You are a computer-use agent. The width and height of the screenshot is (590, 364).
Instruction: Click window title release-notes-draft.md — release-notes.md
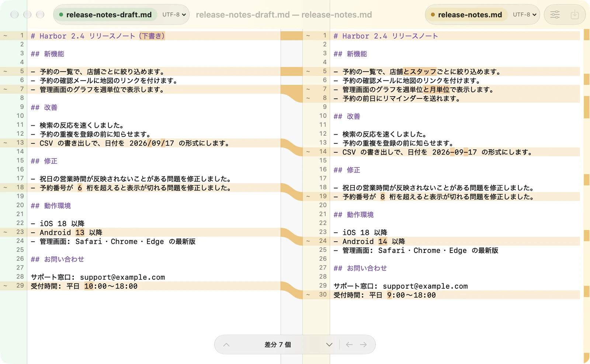284,15
